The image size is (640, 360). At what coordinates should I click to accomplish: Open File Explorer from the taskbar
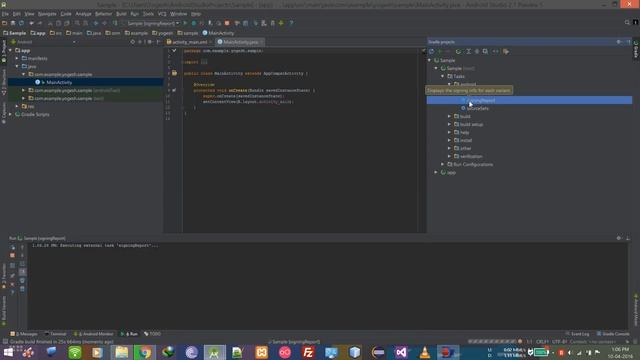(121, 352)
